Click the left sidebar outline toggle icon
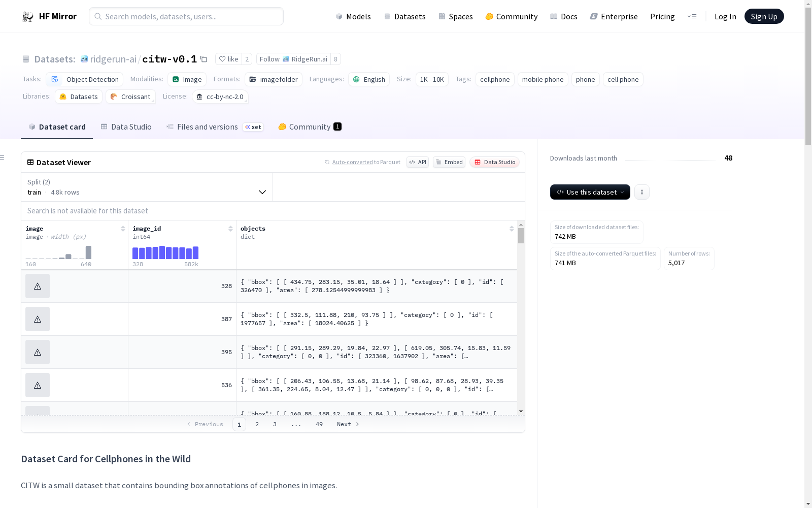The width and height of the screenshot is (812, 508). (2, 157)
